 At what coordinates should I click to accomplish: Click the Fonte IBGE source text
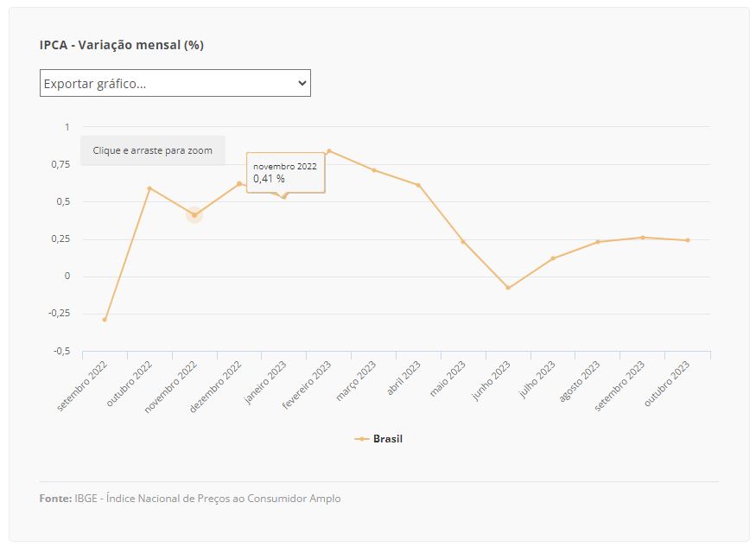(x=190, y=499)
